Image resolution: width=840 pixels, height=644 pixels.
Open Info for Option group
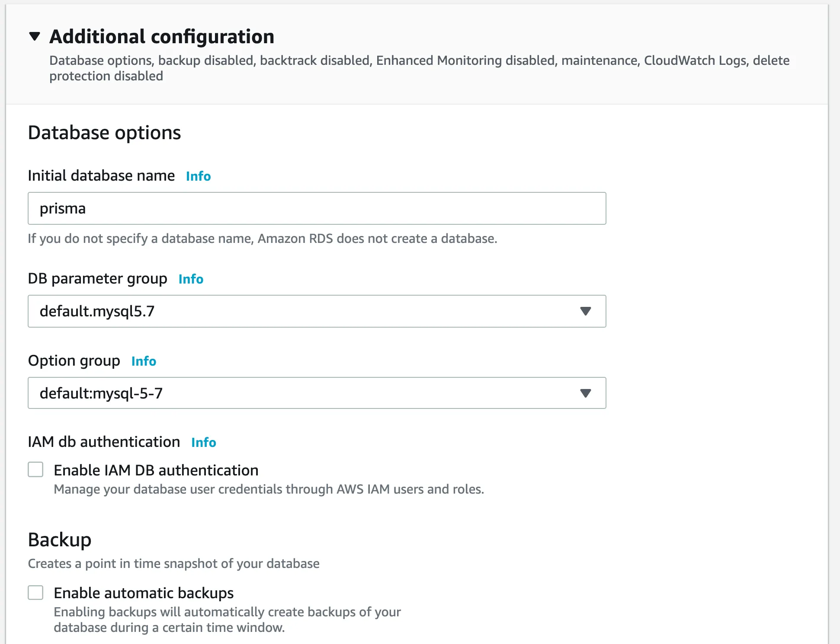click(x=144, y=361)
